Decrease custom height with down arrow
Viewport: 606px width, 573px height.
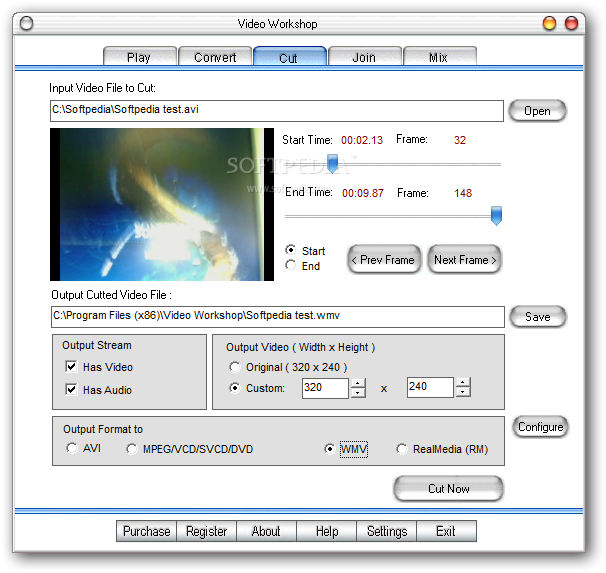point(463,392)
